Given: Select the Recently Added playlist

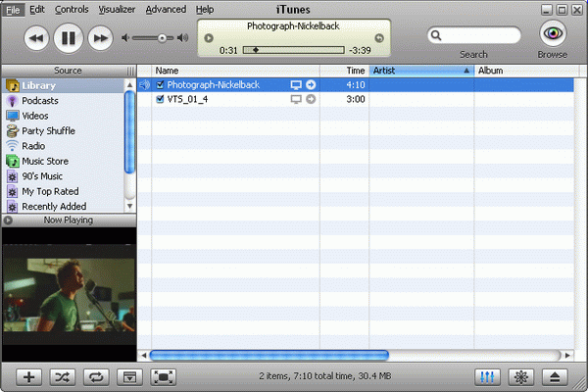Looking at the screenshot, I should pos(63,207).
